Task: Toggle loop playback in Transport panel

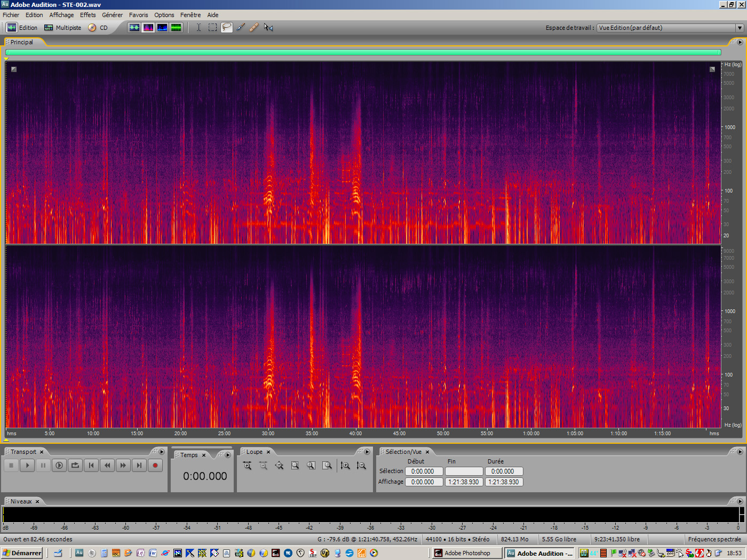Action: [75, 465]
